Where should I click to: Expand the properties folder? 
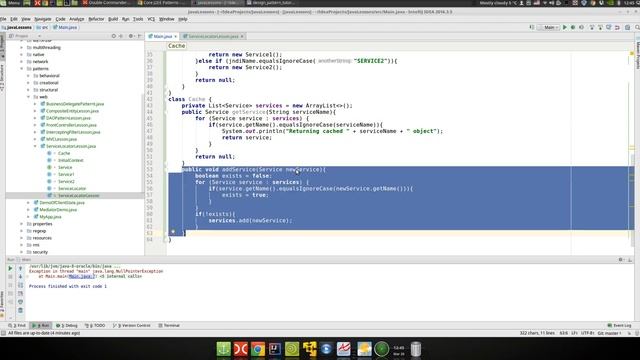[x=22, y=224]
